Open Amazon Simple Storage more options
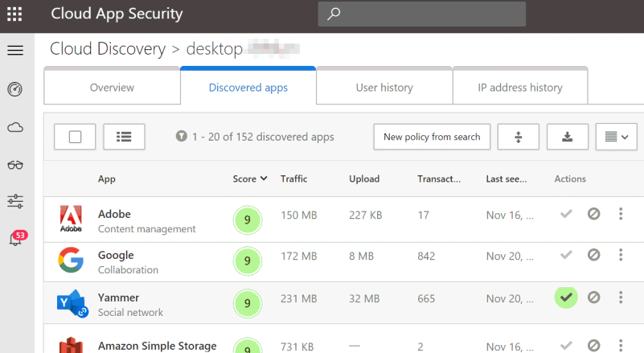 point(621,345)
